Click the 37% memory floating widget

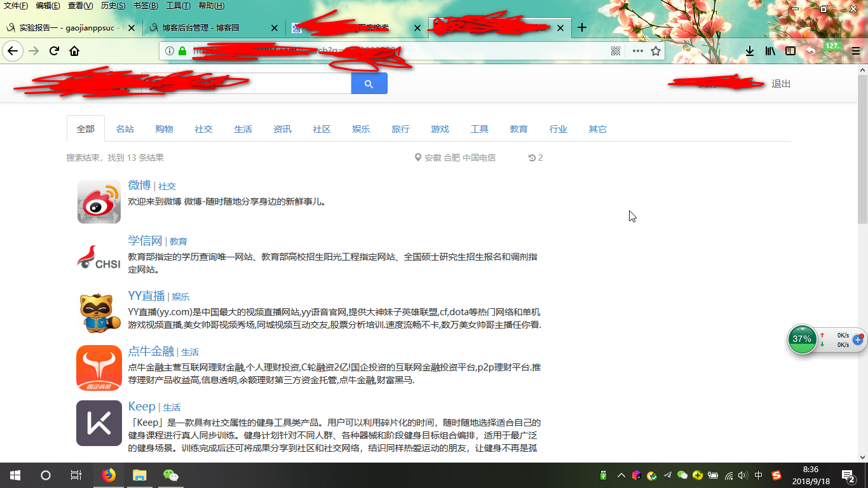coord(802,339)
